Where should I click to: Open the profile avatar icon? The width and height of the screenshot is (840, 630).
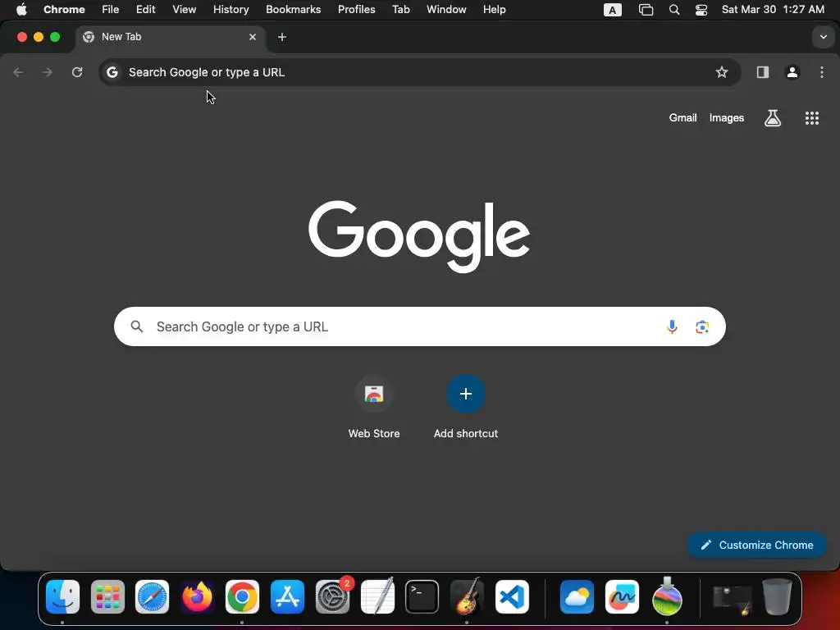(792, 72)
